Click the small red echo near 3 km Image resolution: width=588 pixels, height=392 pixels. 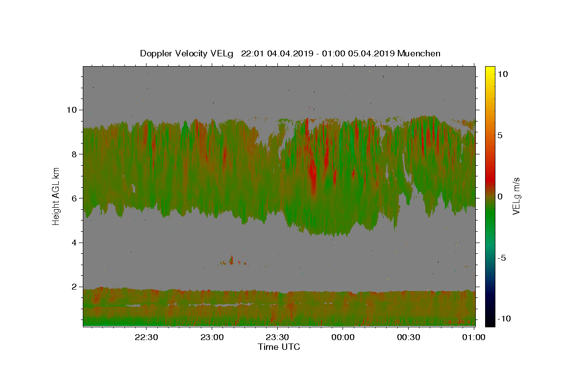tap(231, 260)
